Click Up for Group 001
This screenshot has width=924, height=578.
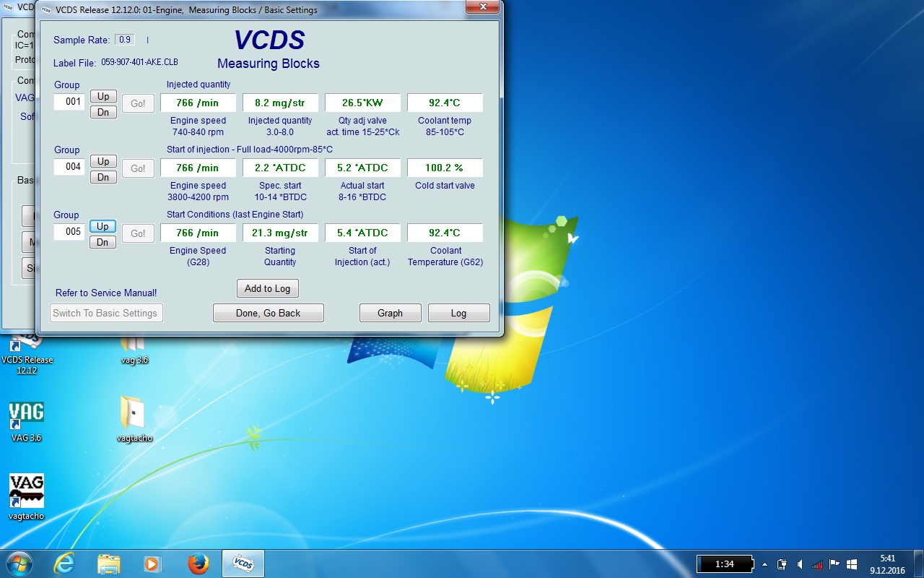click(103, 96)
